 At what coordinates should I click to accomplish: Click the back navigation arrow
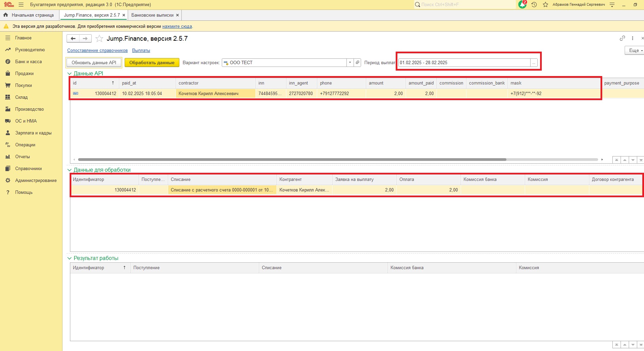pyautogui.click(x=73, y=39)
